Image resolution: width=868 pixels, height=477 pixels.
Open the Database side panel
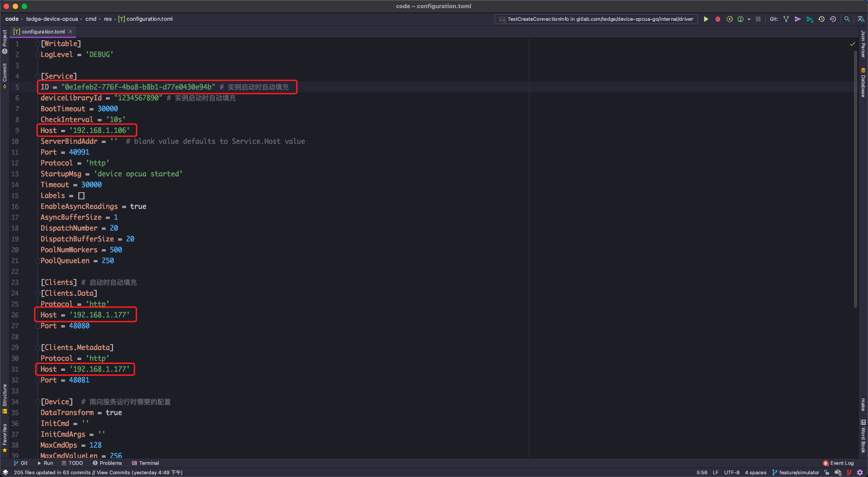(x=863, y=83)
